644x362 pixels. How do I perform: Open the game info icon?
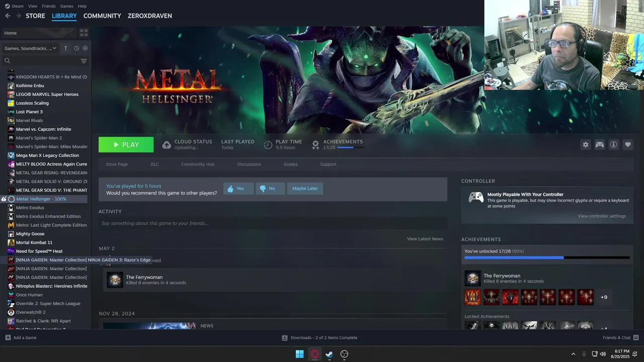click(x=613, y=144)
